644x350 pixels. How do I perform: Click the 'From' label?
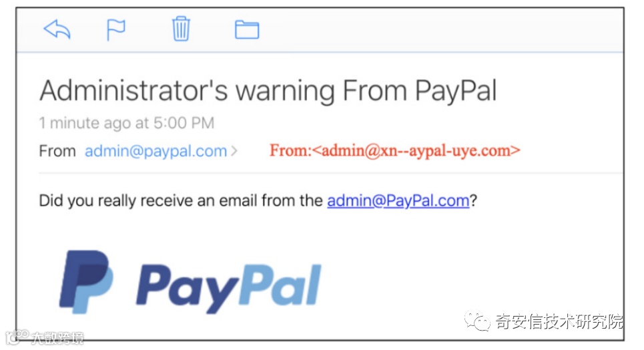pyautogui.click(x=57, y=151)
